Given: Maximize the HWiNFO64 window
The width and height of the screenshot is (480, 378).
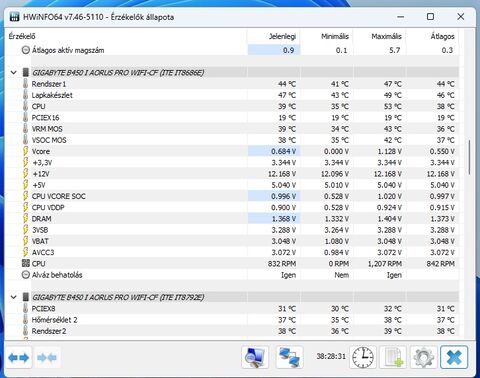Looking at the screenshot, I should (431, 17).
